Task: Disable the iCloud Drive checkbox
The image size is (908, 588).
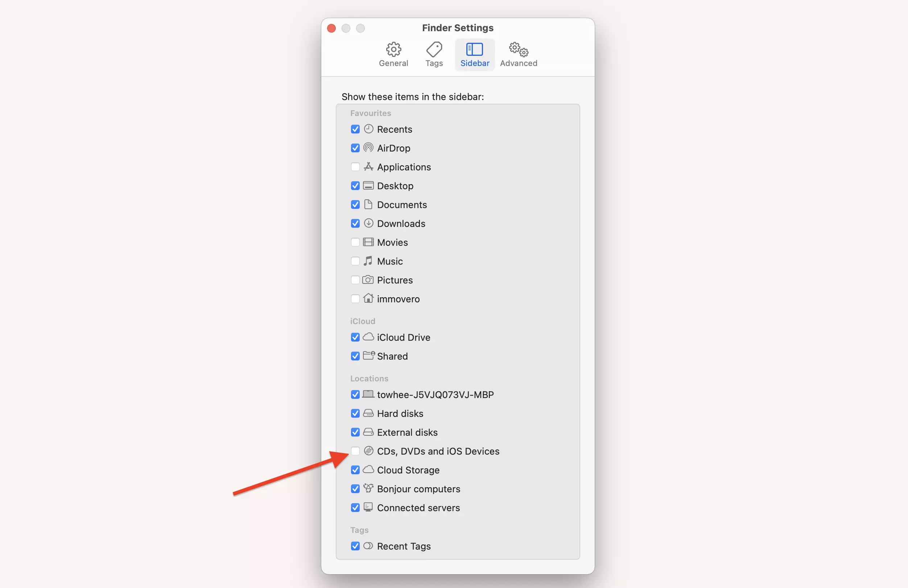Action: click(355, 338)
